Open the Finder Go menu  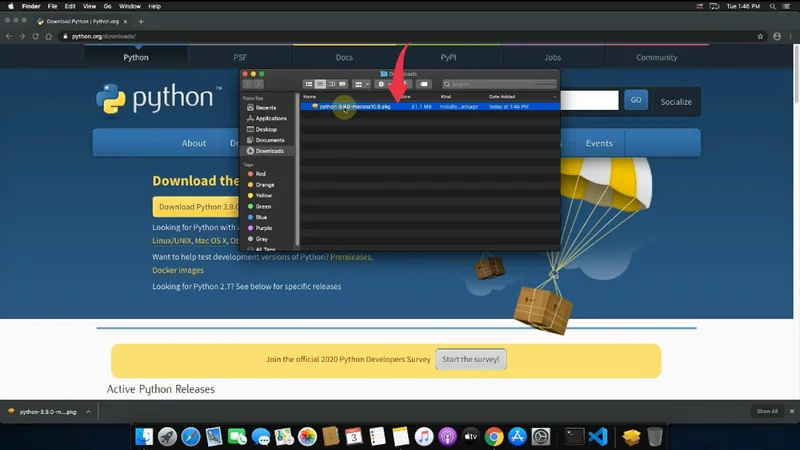[107, 6]
